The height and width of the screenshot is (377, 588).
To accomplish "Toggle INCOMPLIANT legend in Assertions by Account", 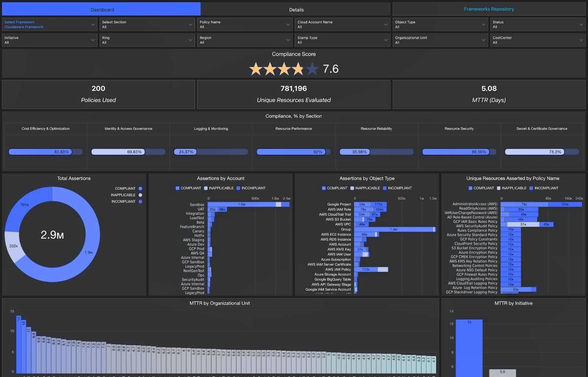I will 251,188.
